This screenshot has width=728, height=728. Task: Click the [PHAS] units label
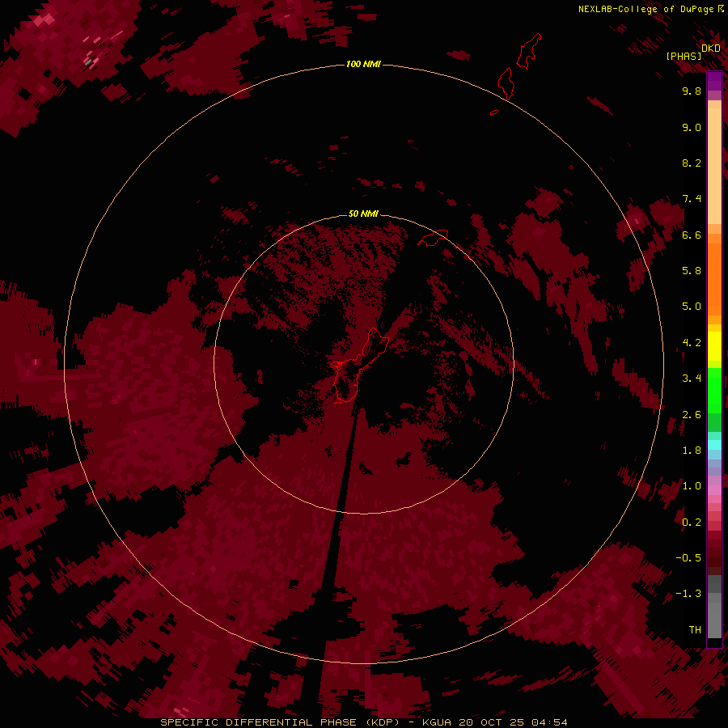point(684,57)
